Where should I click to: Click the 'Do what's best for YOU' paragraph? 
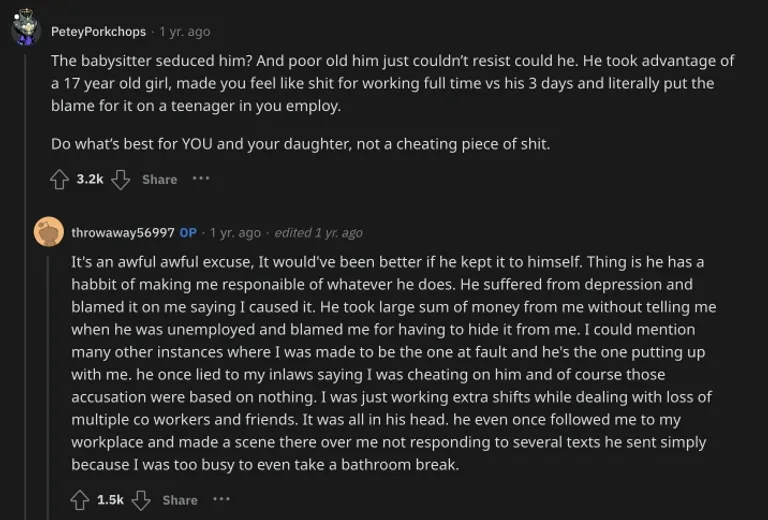(x=300, y=143)
